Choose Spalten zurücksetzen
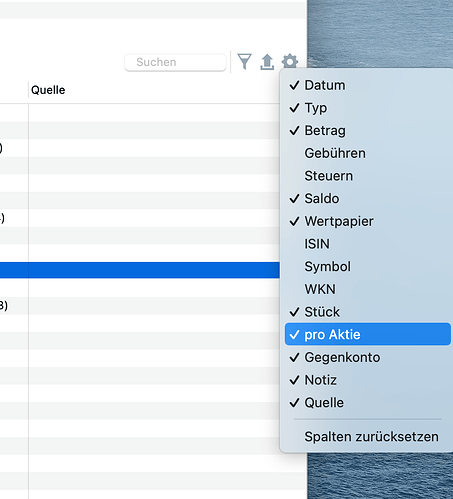Image resolution: width=453 pixels, height=499 pixels. [x=368, y=437]
